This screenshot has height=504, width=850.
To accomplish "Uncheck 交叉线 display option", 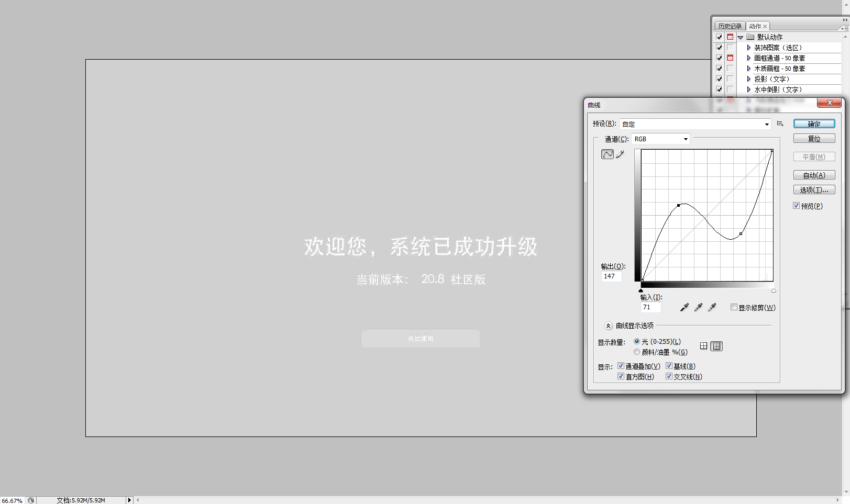I will [x=669, y=376].
